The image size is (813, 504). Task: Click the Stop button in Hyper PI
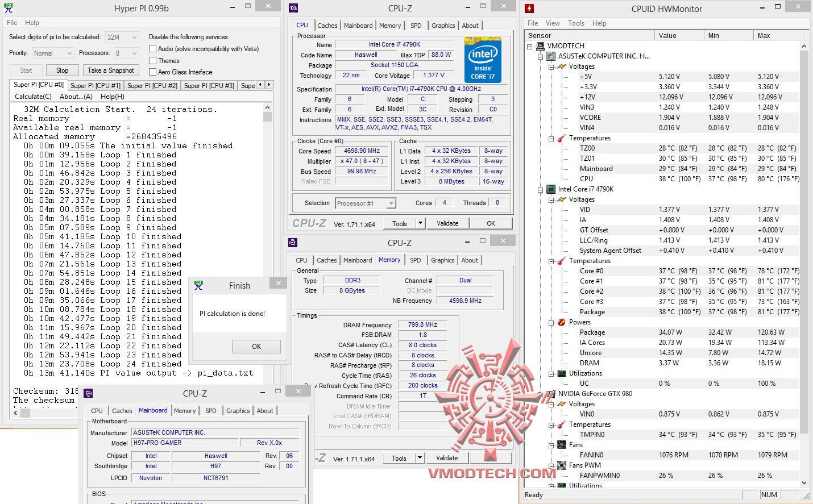63,70
